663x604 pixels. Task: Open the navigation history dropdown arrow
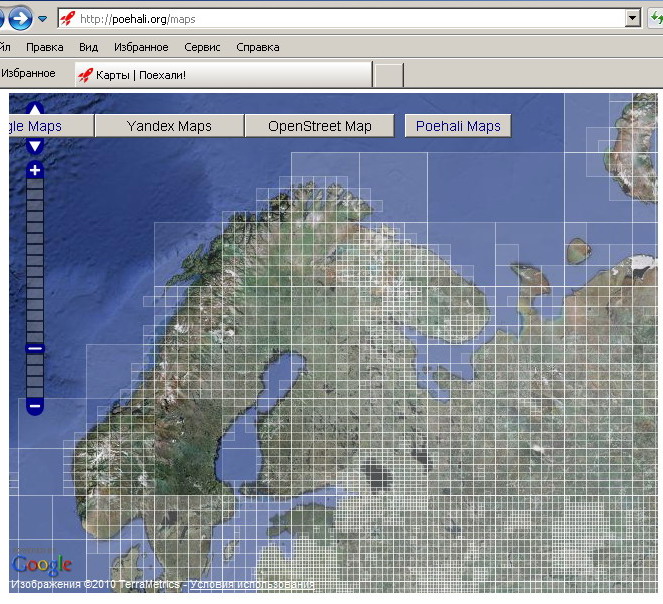pyautogui.click(x=42, y=19)
